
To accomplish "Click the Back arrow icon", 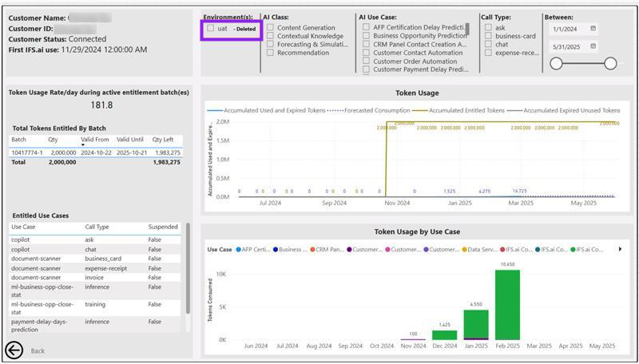I will [14, 350].
